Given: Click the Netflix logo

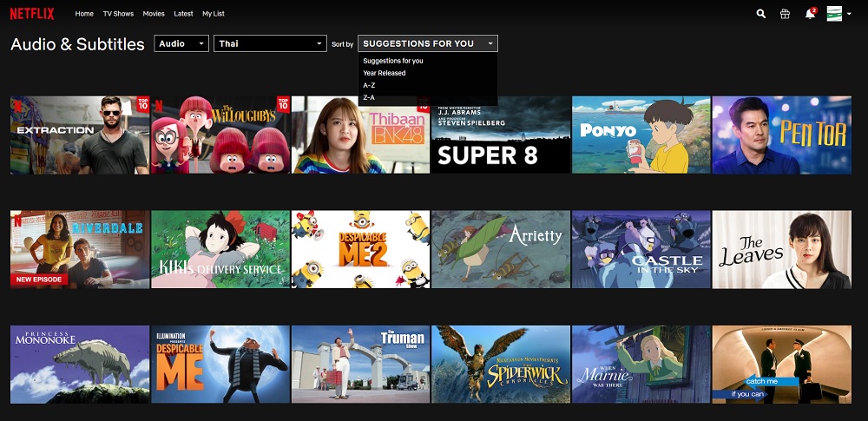Looking at the screenshot, I should click(32, 14).
